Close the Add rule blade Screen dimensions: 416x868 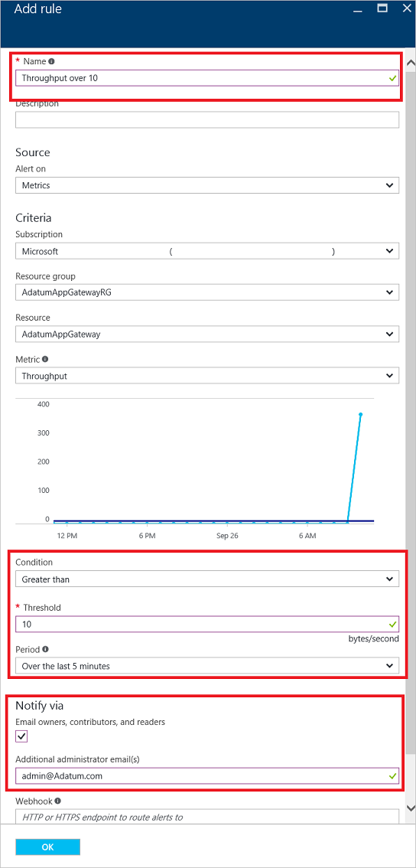point(405,8)
